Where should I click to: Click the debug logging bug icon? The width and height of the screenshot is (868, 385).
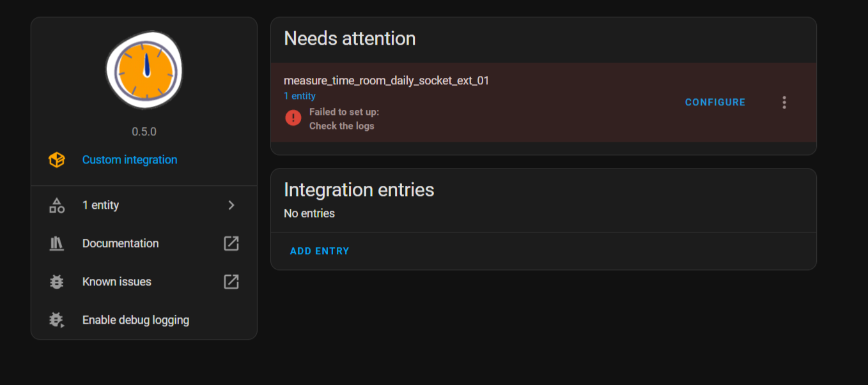(57, 320)
